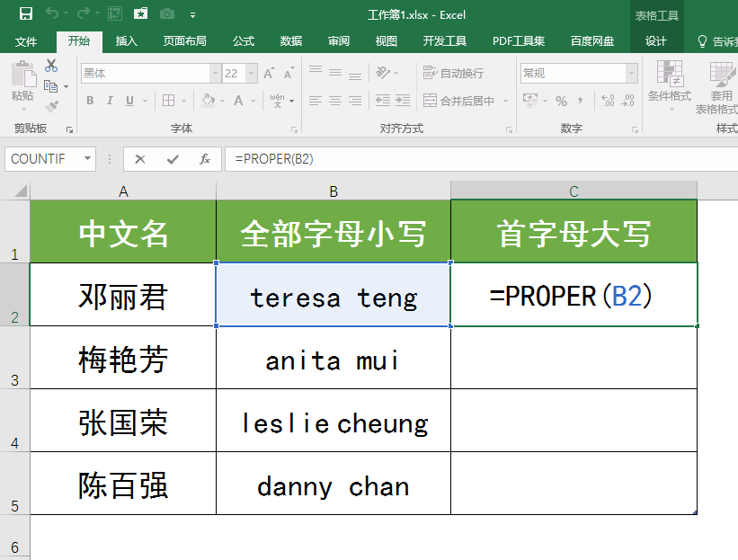
Task: Switch to the 数据 Data tab
Action: (291, 41)
